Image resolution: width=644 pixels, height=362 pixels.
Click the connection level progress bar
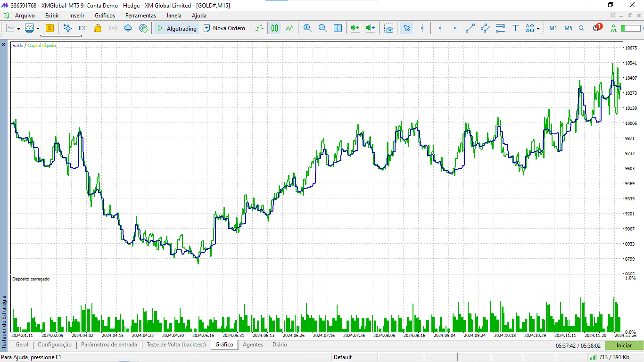pos(630,29)
